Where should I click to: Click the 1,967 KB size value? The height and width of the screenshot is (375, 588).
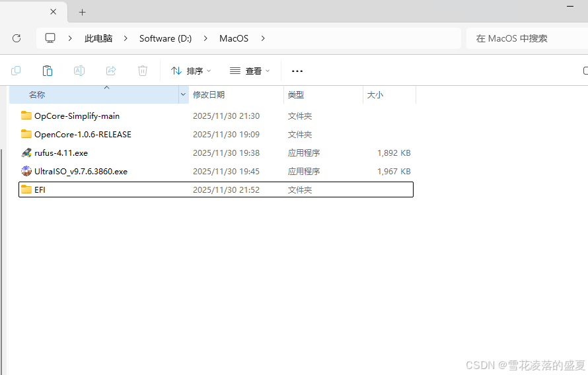point(394,171)
